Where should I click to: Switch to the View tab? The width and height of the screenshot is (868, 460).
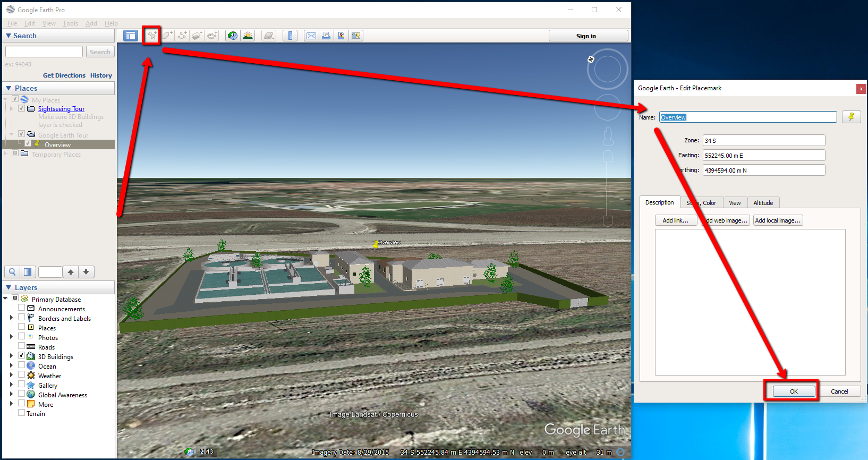pyautogui.click(x=735, y=203)
